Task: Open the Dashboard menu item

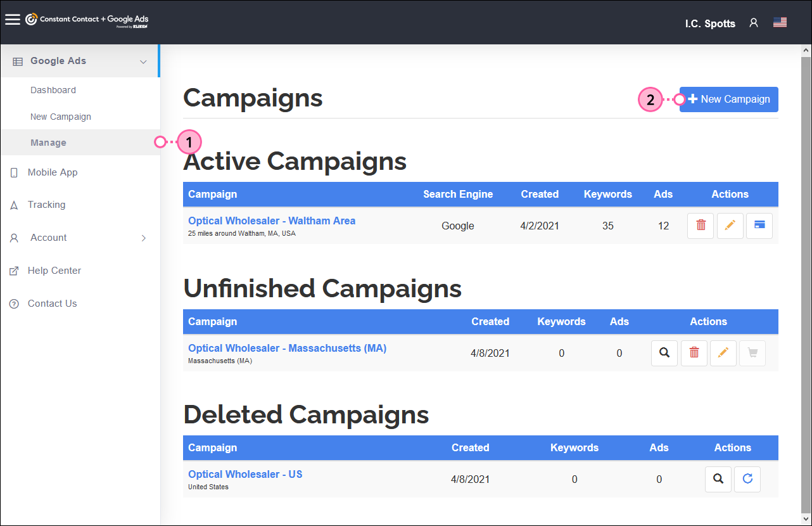Action: coord(53,89)
